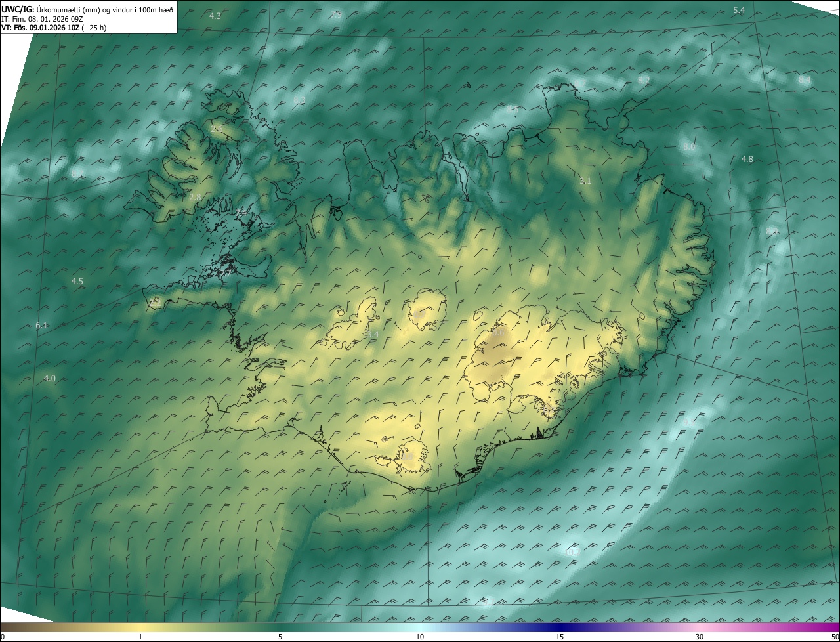Click the color scale tick labeled 5
Screen dimensions: 840x642
coord(280,637)
